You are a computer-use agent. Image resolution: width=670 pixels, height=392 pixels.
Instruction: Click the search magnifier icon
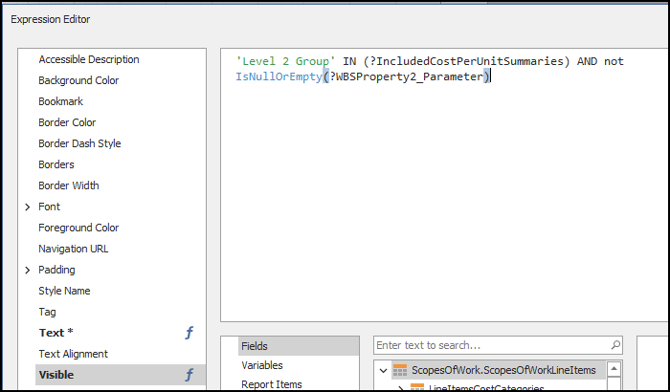[x=615, y=345]
